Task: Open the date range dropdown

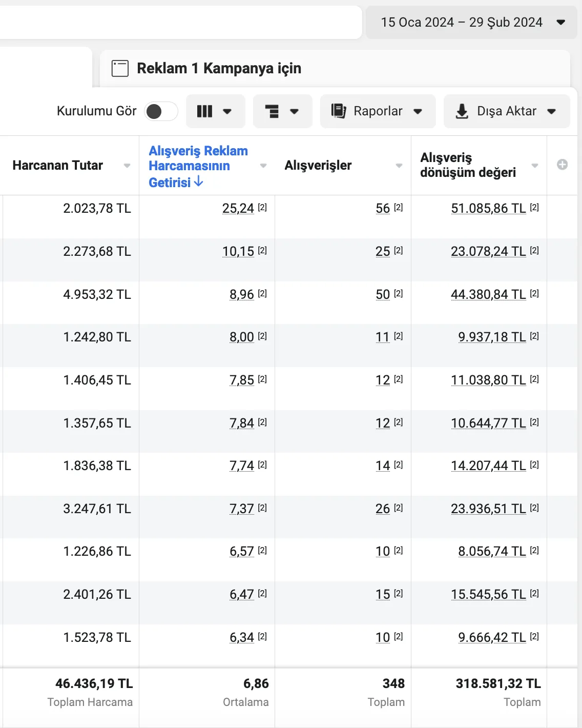Action: pyautogui.click(x=471, y=22)
